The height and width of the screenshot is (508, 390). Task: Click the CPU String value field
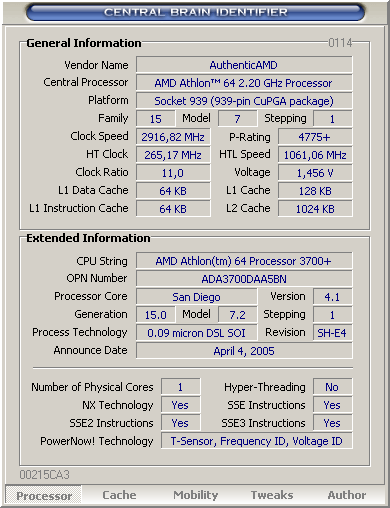(244, 261)
